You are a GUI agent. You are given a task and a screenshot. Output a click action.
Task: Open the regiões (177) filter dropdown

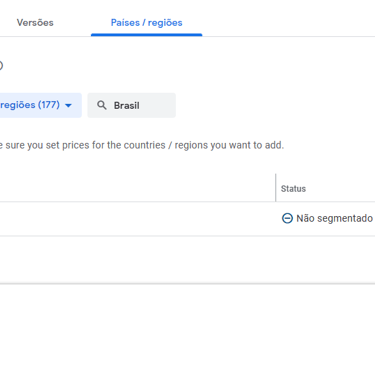click(40, 105)
